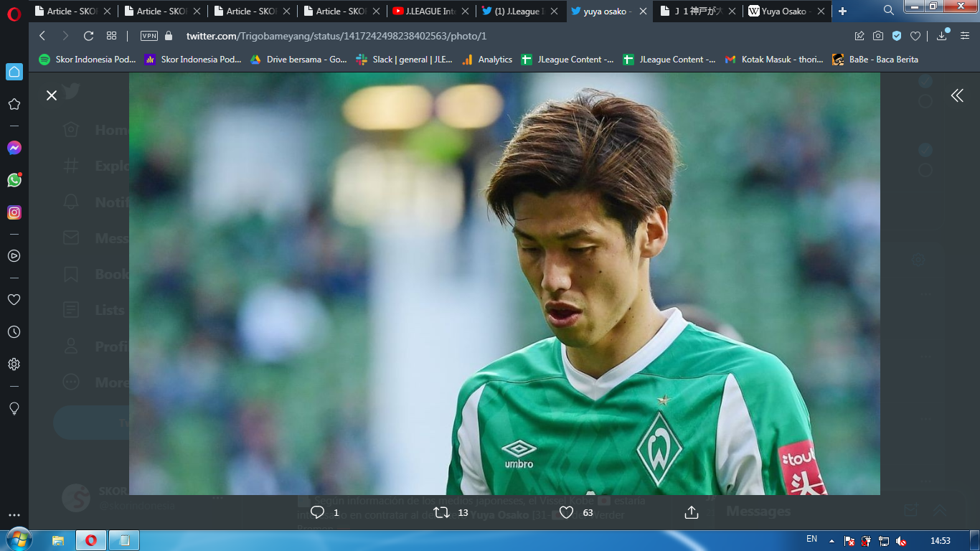The height and width of the screenshot is (551, 980).
Task: Show hidden tray icons arrow
Action: 832,541
